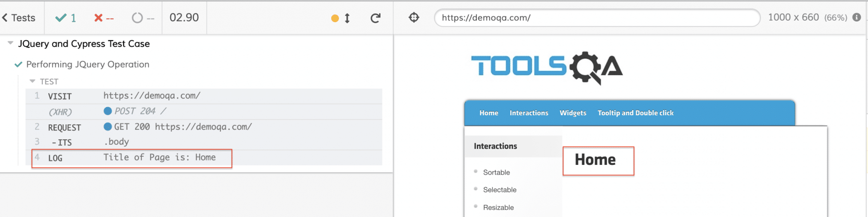Collapse the JQuery and Cypress Test Case suite

11,43
